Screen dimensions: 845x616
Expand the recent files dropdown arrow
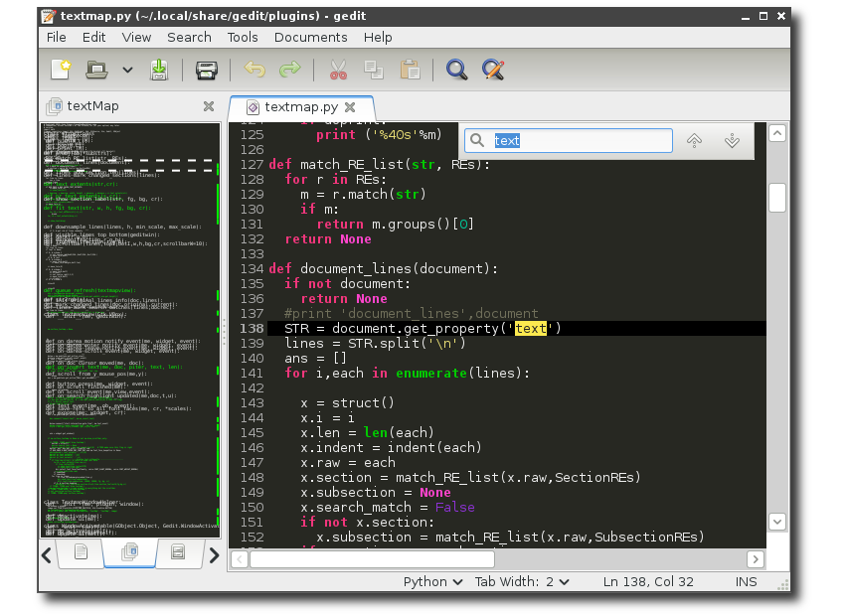127,70
